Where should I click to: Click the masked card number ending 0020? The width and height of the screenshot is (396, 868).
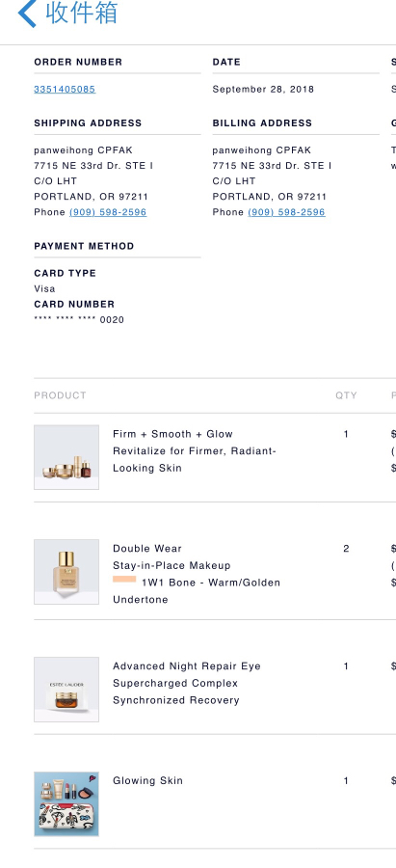tap(79, 319)
